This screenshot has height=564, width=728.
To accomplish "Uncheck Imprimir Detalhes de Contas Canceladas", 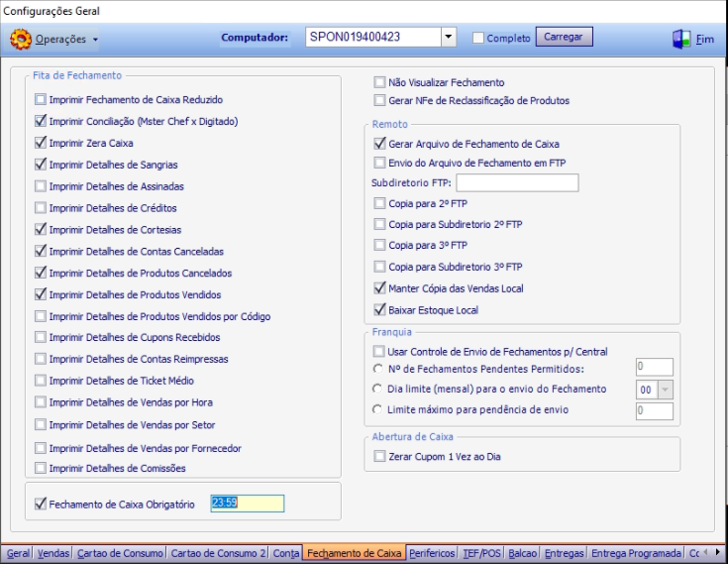I will [41, 252].
